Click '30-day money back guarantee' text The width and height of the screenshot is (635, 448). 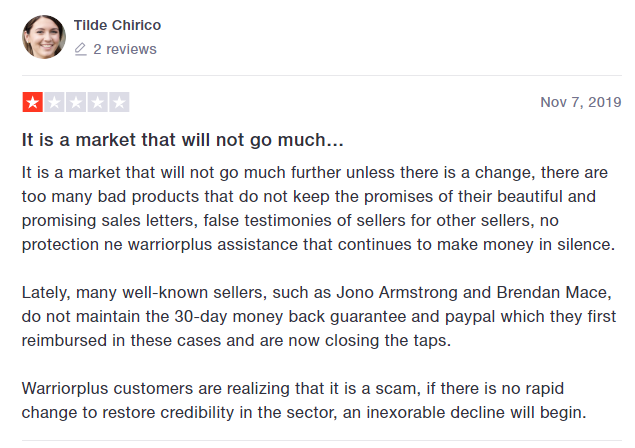coord(290,316)
